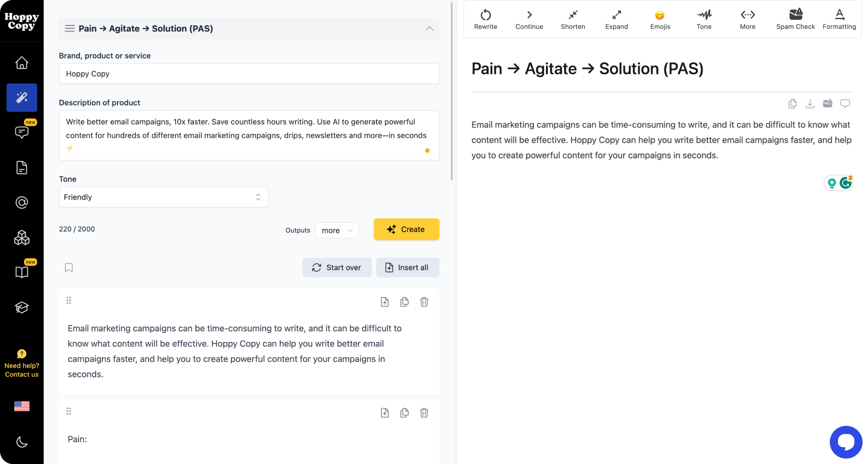This screenshot has height=464, width=868.
Task: Toggle dark mode with the moon icon
Action: (x=21, y=442)
